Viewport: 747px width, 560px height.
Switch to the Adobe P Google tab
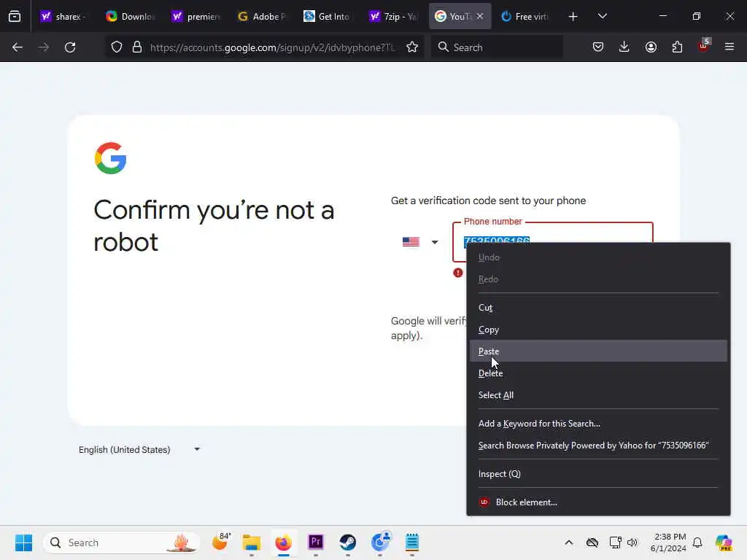click(x=262, y=17)
